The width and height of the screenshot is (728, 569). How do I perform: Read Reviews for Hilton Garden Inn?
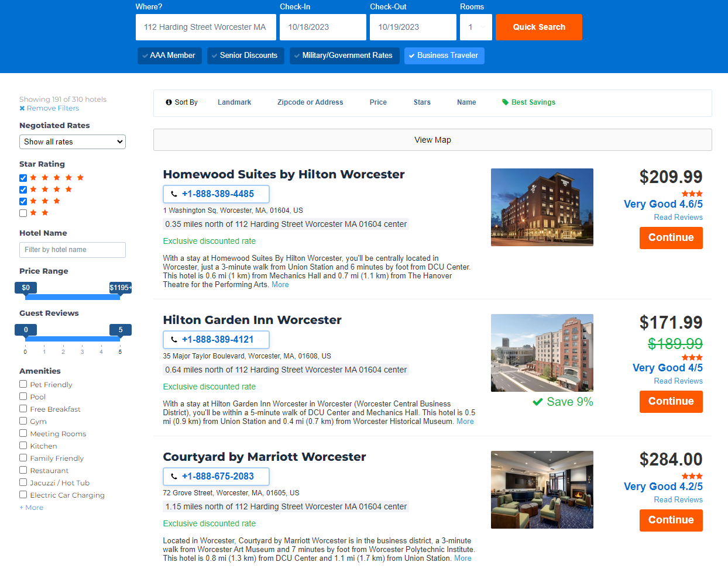coord(678,381)
